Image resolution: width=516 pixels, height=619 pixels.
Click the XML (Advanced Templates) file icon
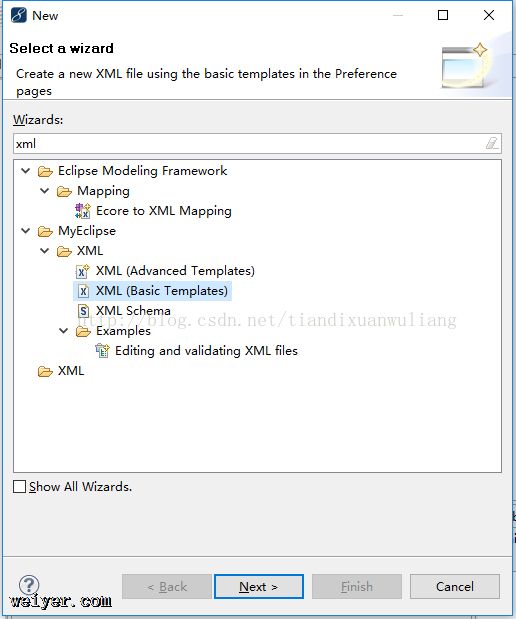click(83, 271)
